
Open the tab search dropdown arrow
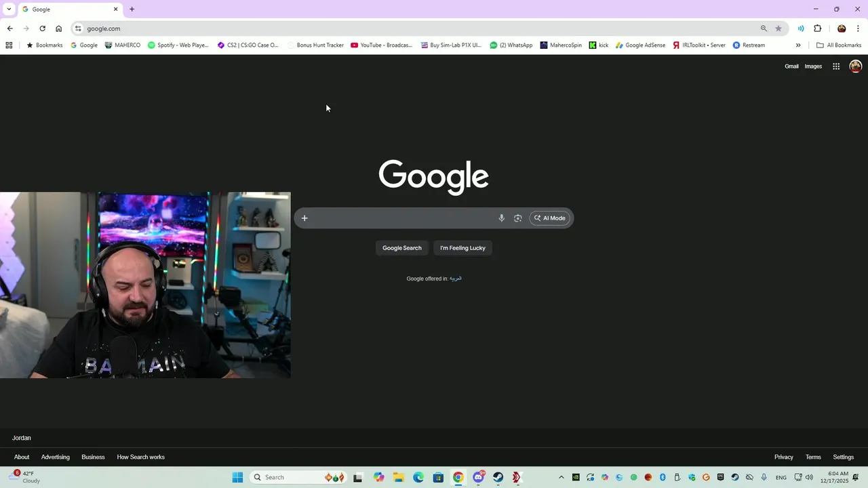tap(9, 9)
